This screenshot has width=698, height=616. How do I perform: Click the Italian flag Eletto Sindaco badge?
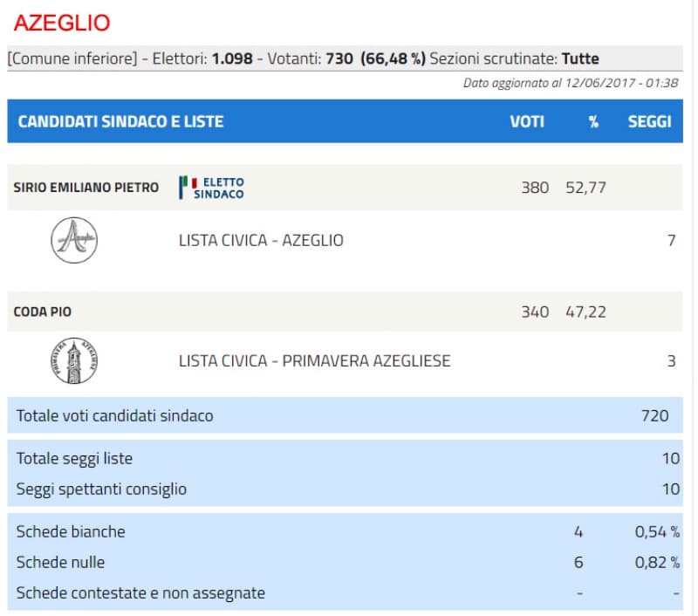(212, 188)
